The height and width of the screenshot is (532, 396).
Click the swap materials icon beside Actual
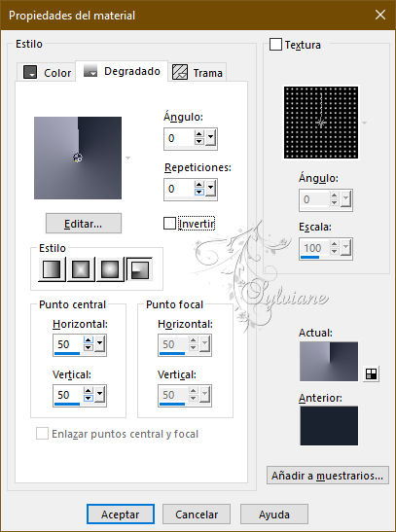point(371,373)
